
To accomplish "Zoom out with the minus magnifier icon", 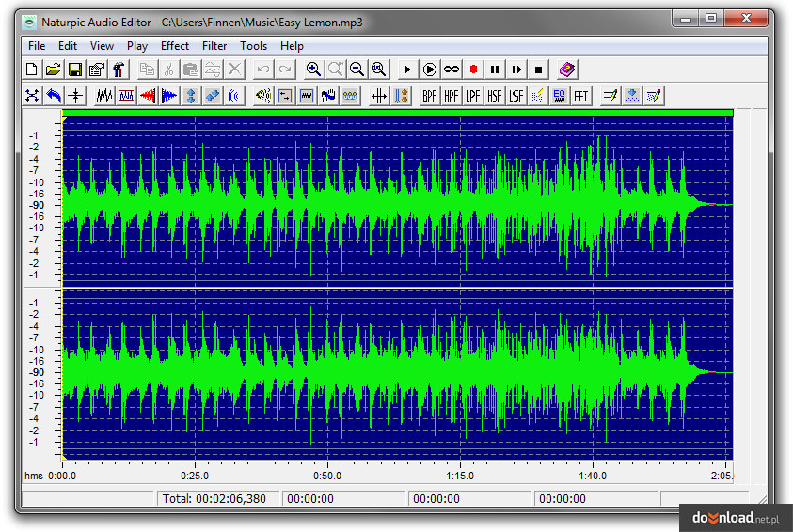I will [357, 70].
